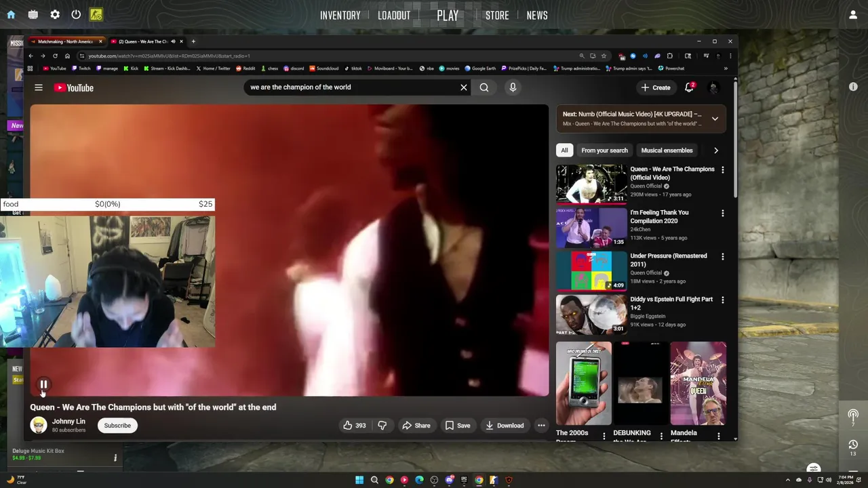Open a new Chrome tab

pyautogui.click(x=193, y=41)
